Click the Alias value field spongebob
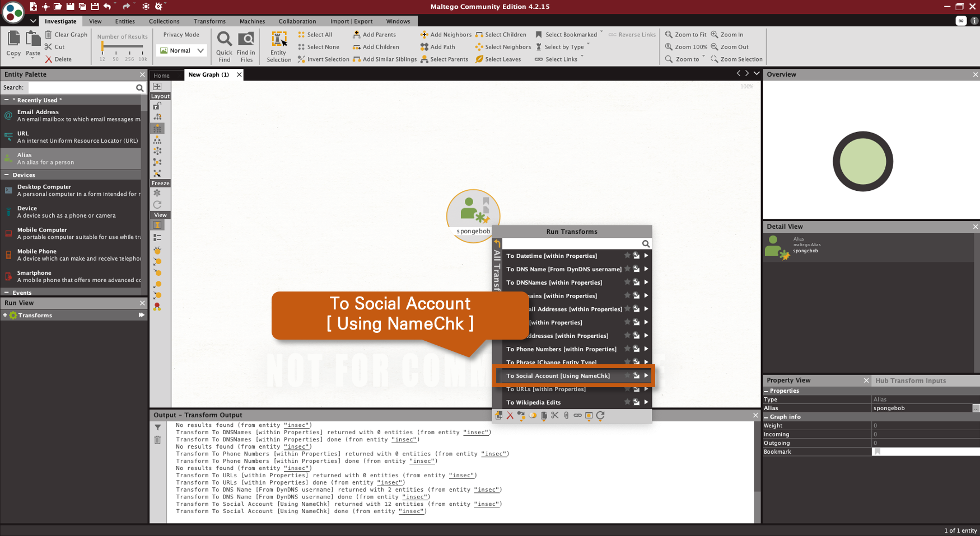 [922, 408]
